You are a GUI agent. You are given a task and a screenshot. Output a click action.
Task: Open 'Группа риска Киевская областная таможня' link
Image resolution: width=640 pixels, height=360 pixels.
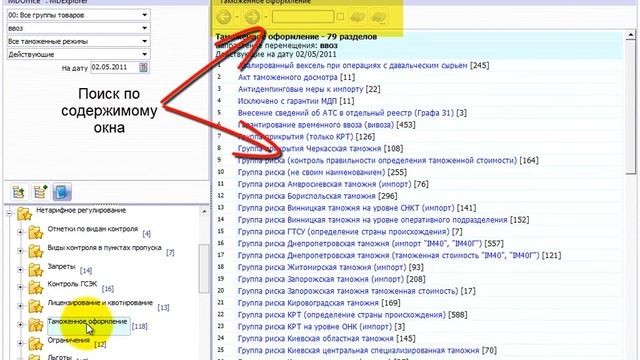click(316, 338)
